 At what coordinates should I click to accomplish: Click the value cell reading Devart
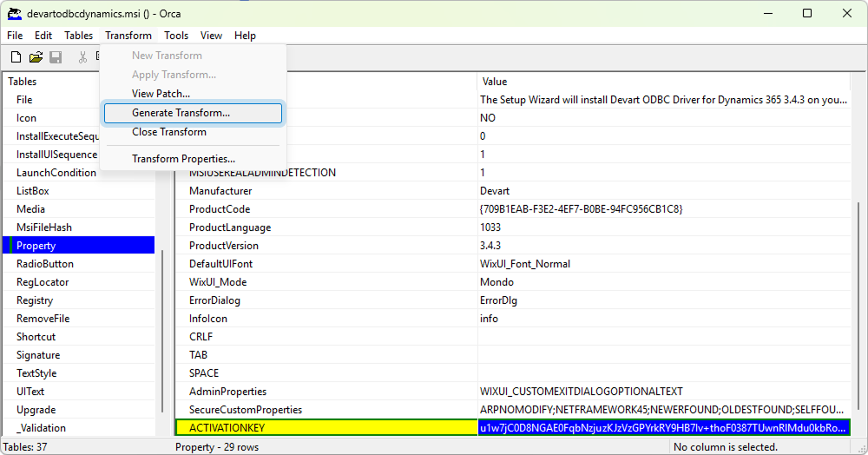664,191
